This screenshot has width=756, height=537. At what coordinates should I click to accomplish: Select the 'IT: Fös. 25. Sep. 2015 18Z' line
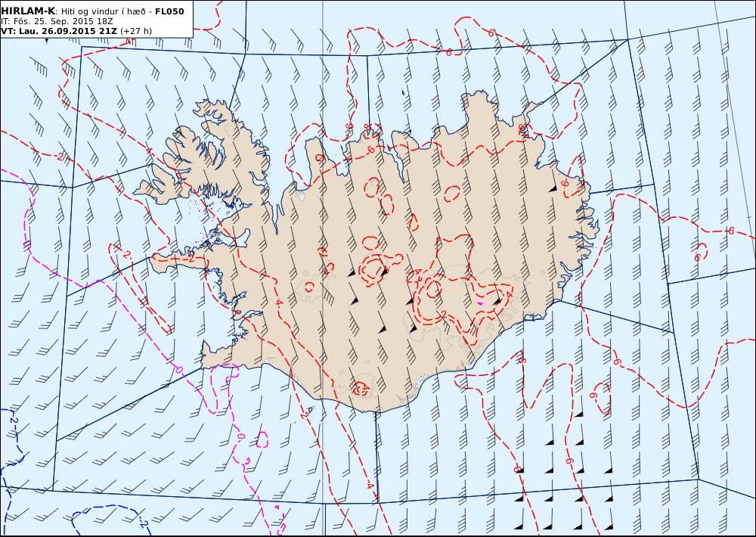coord(57,21)
